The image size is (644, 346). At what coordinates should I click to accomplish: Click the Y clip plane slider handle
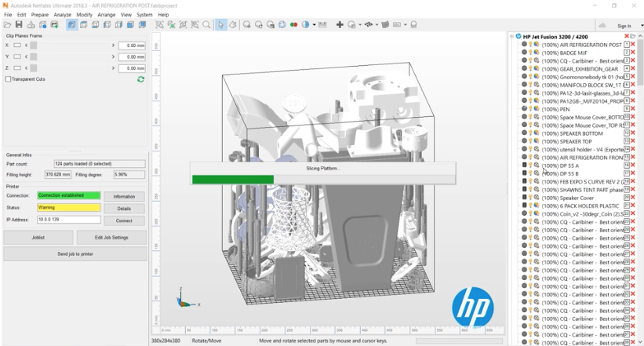34,56
